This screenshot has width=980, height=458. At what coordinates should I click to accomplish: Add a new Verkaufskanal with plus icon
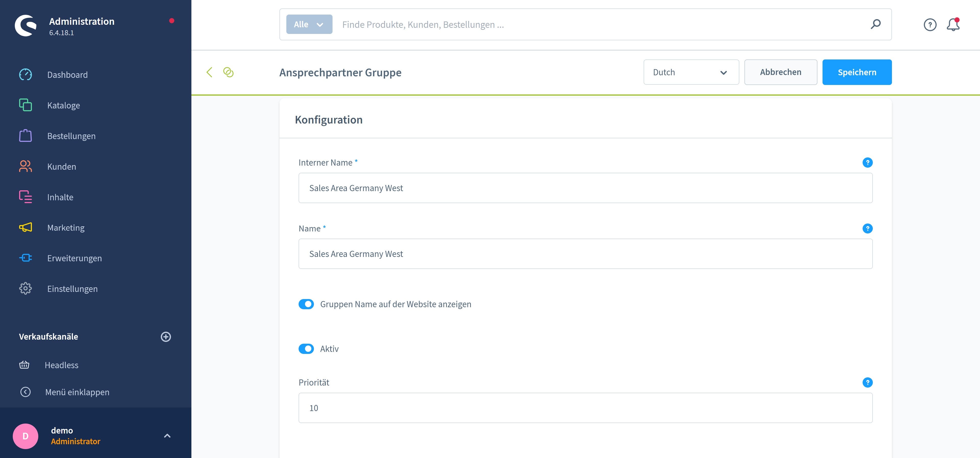pos(166,337)
